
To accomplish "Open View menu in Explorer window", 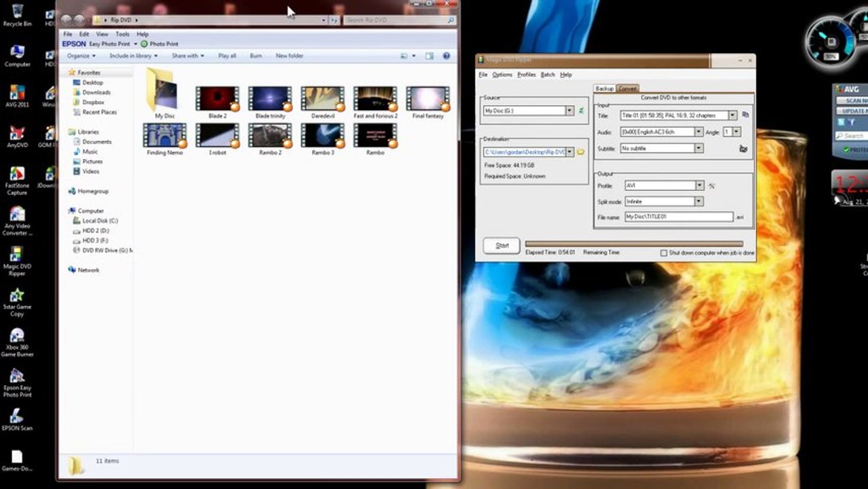I will pyautogui.click(x=102, y=34).
